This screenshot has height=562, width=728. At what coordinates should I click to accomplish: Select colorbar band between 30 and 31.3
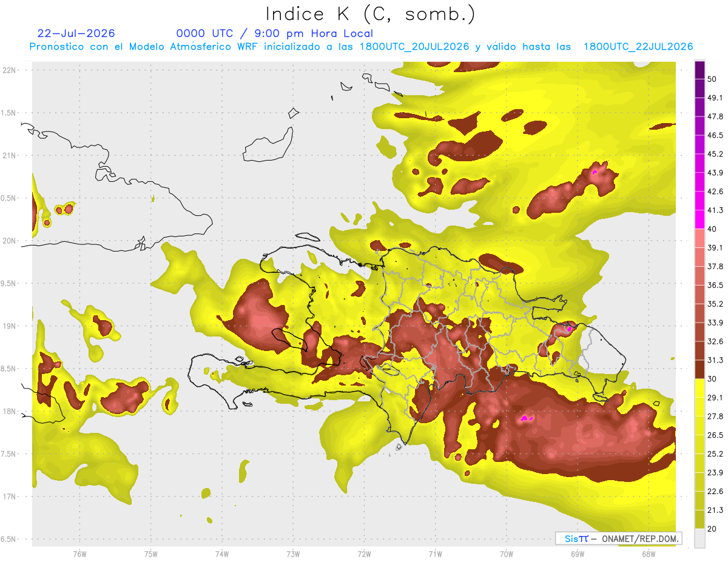point(699,370)
